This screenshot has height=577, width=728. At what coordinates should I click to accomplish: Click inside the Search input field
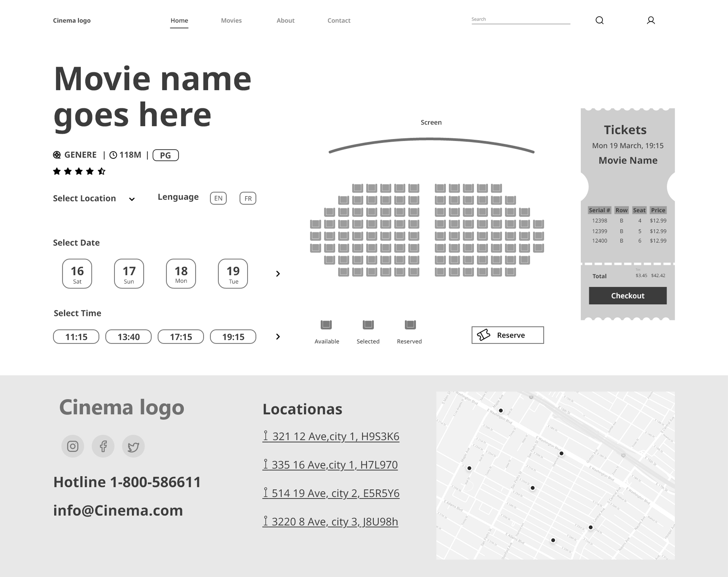click(520, 20)
